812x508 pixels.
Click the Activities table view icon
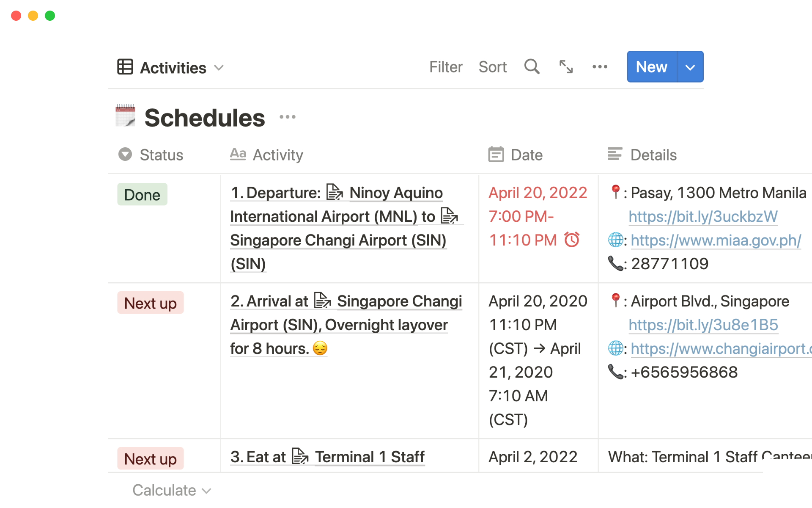point(125,67)
